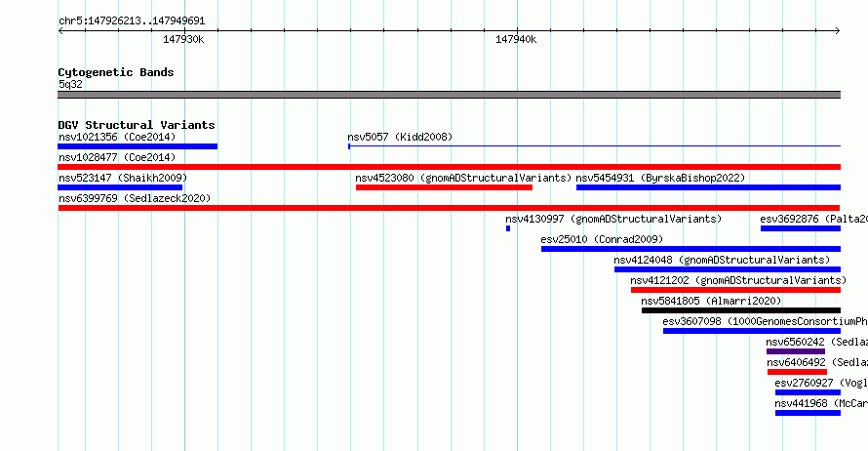Viewport: 868px width, 451px height.
Task: Click the chr5:147926213..147949691 coordinate text
Action: tap(132, 20)
